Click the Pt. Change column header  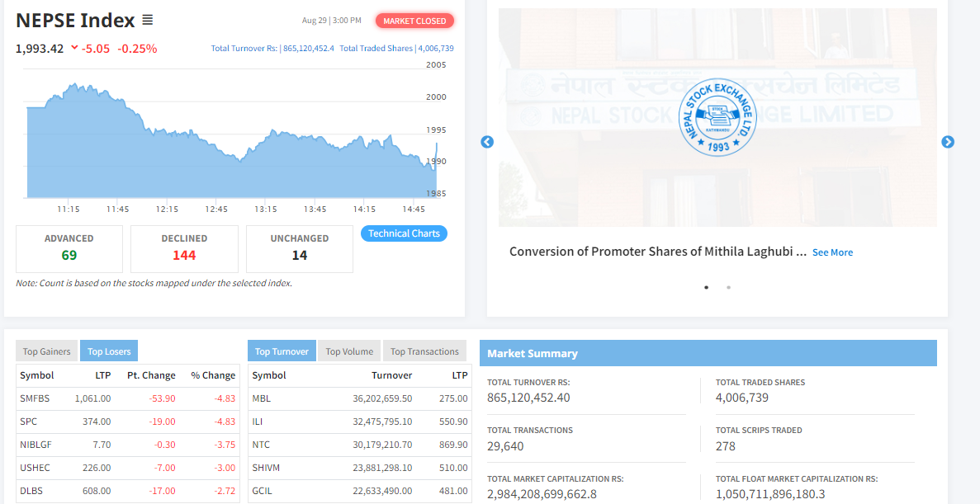click(x=151, y=375)
